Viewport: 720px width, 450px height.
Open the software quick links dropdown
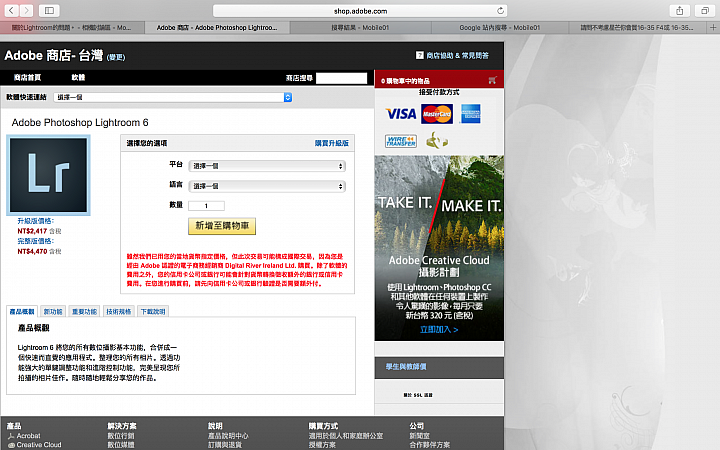coord(173,97)
